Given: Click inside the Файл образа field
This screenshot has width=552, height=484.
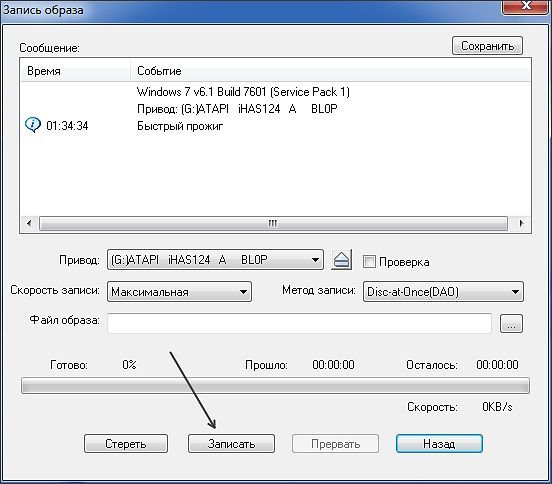Looking at the screenshot, I should pos(299,323).
